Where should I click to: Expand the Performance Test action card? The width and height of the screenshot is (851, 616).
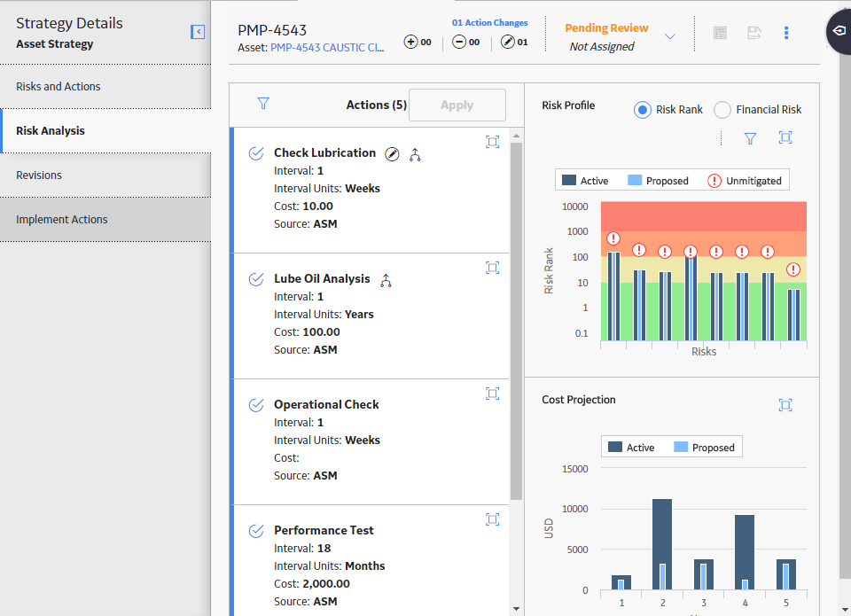pyautogui.click(x=492, y=519)
